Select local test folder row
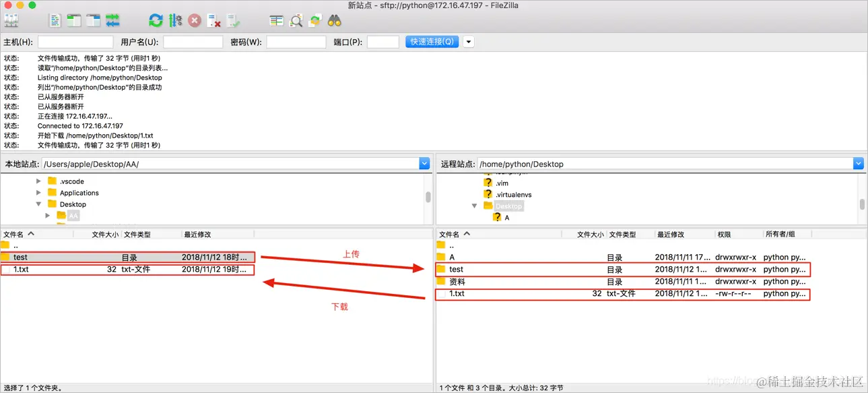The image size is (868, 393). 128,257
